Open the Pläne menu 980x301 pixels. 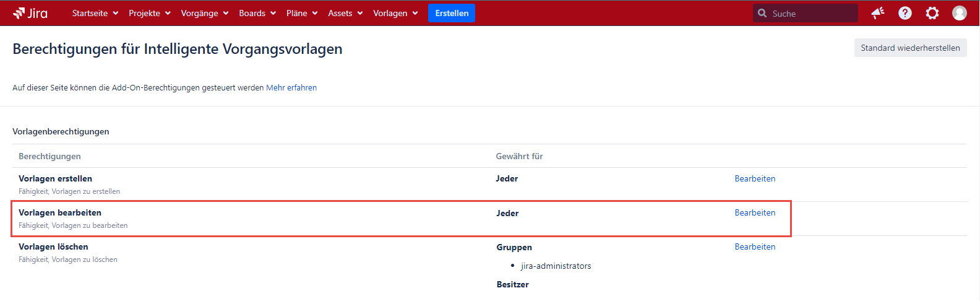click(301, 13)
